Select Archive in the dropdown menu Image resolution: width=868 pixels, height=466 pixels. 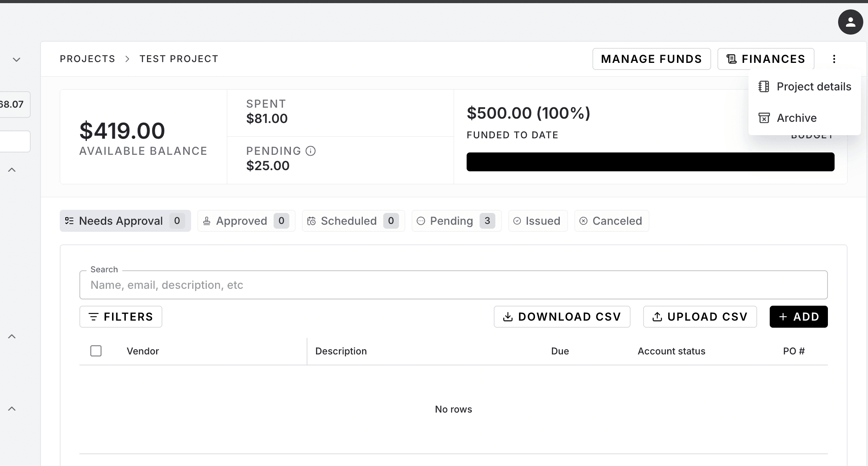tap(805, 118)
